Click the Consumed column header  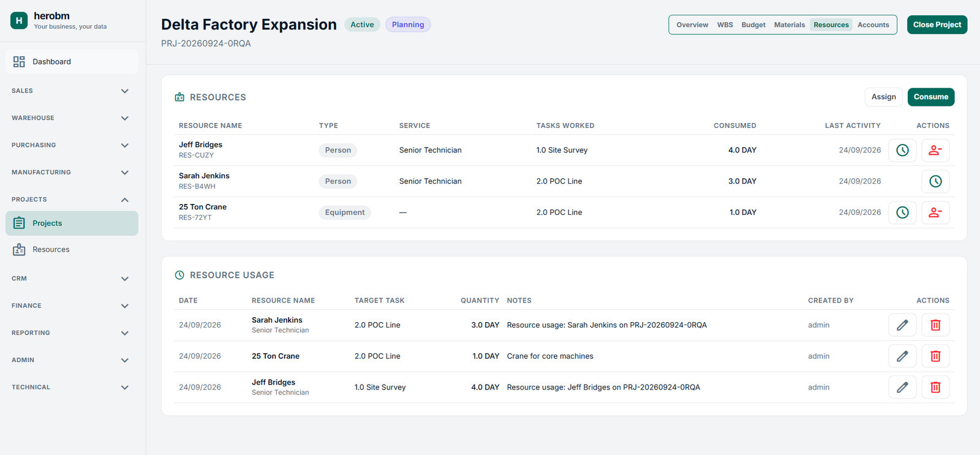[x=735, y=126]
